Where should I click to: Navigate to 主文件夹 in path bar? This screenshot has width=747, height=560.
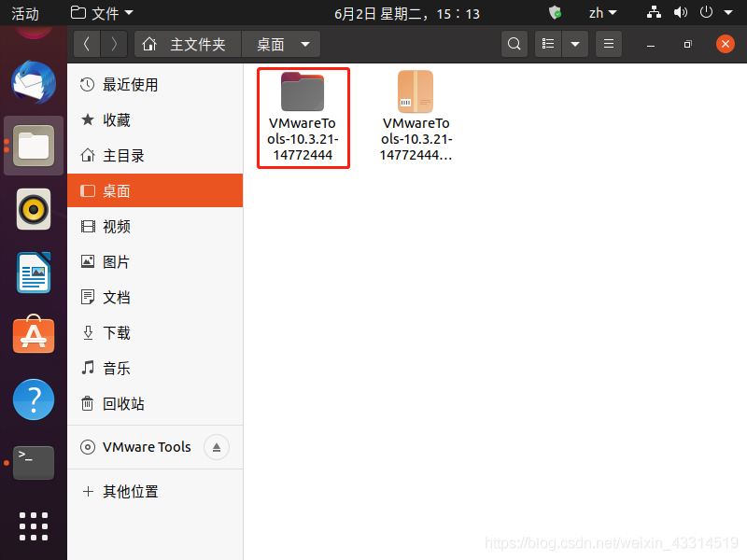point(188,45)
